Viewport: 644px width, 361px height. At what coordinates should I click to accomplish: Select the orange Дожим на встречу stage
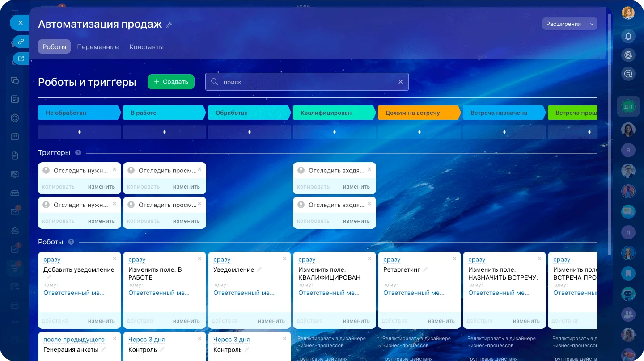419,113
